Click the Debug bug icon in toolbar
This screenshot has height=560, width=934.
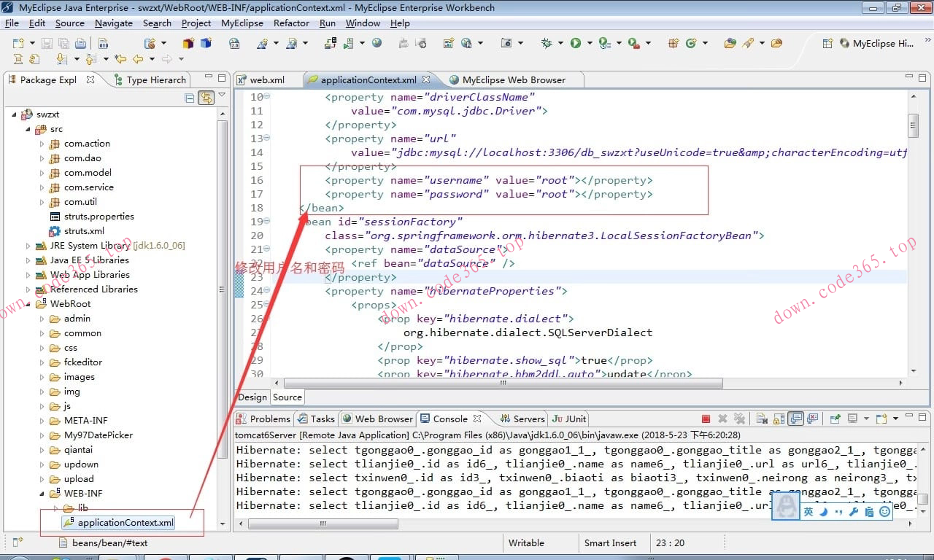[x=547, y=44]
